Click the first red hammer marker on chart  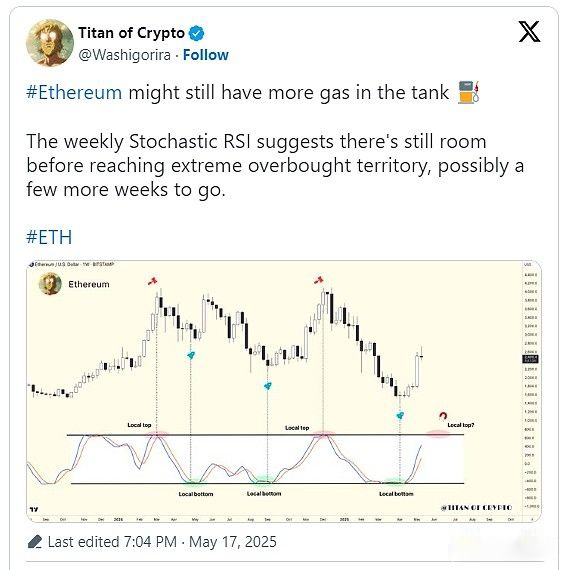pyautogui.click(x=152, y=281)
